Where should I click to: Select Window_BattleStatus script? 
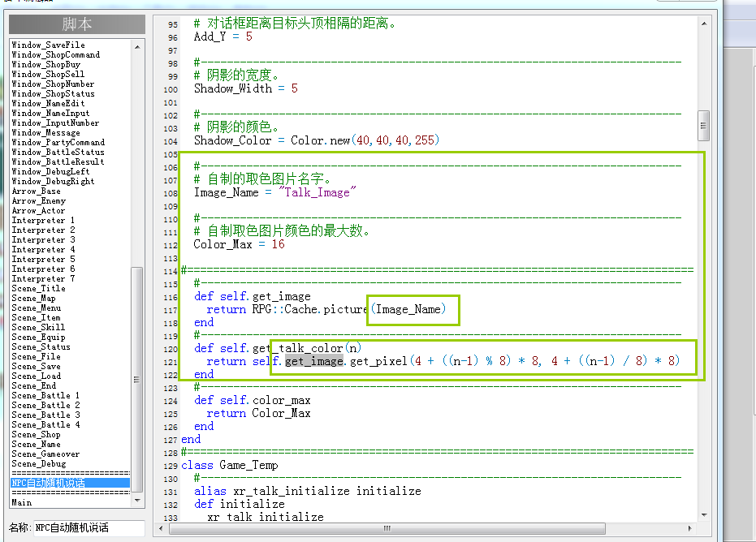(x=58, y=152)
